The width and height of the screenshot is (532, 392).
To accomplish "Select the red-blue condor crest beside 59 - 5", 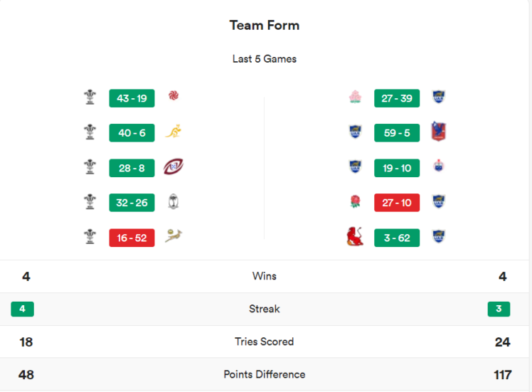I will point(438,132).
